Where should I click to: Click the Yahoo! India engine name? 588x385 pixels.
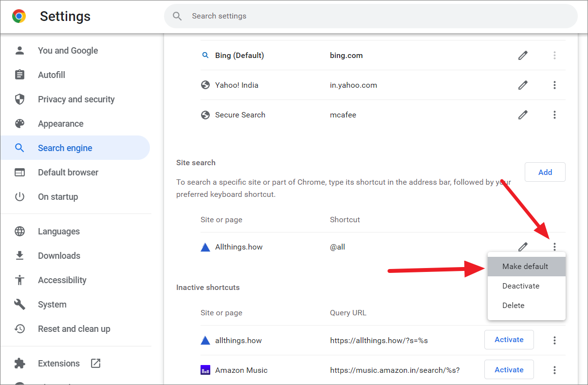pos(237,85)
